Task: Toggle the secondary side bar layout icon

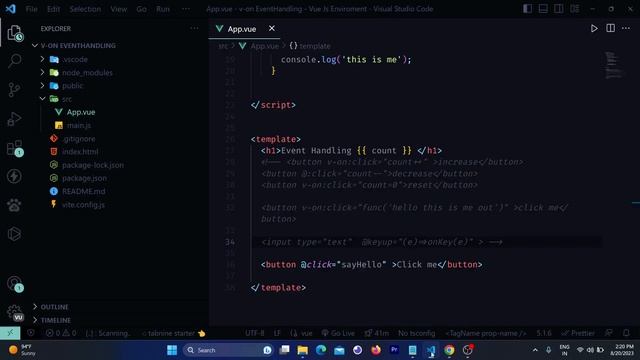Action: pos(558,9)
